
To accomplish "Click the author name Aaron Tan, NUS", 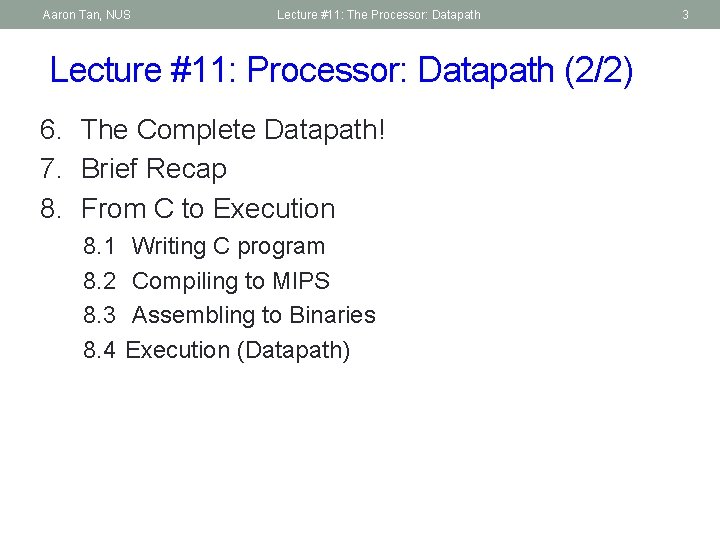I will (86, 15).
